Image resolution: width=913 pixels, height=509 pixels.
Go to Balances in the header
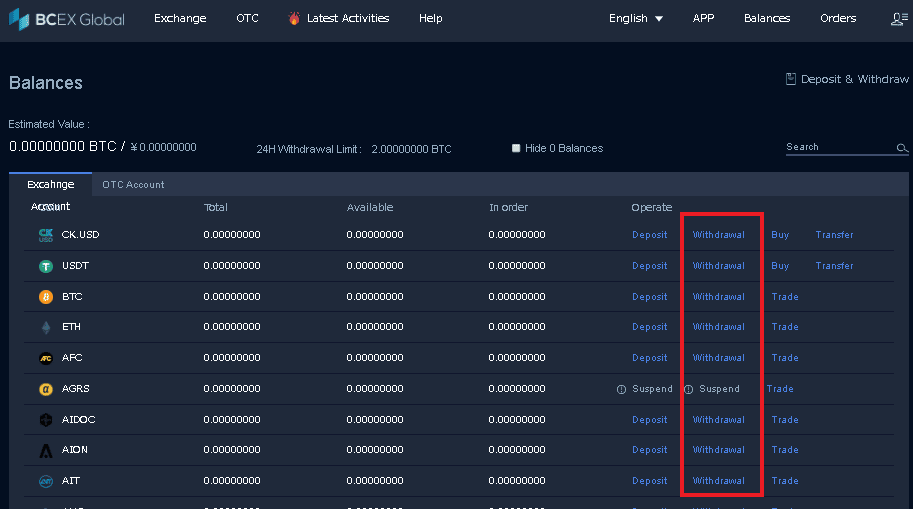(x=767, y=19)
